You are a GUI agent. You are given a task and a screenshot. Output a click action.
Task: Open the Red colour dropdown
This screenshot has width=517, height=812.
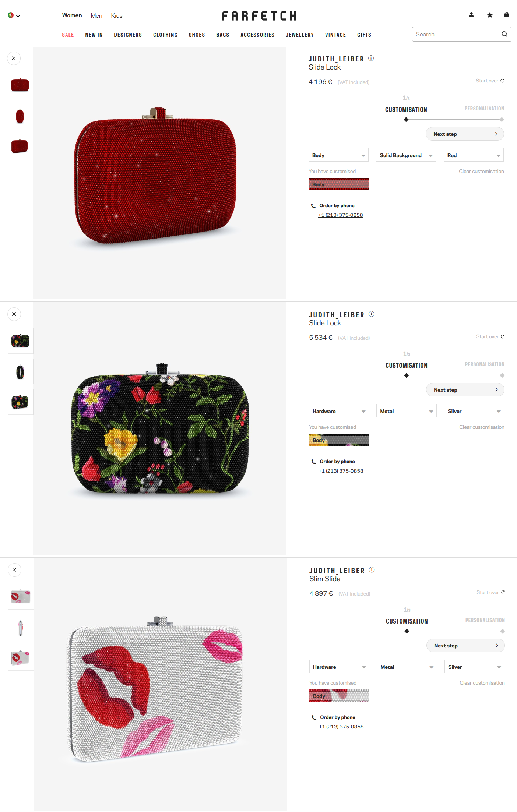click(474, 155)
